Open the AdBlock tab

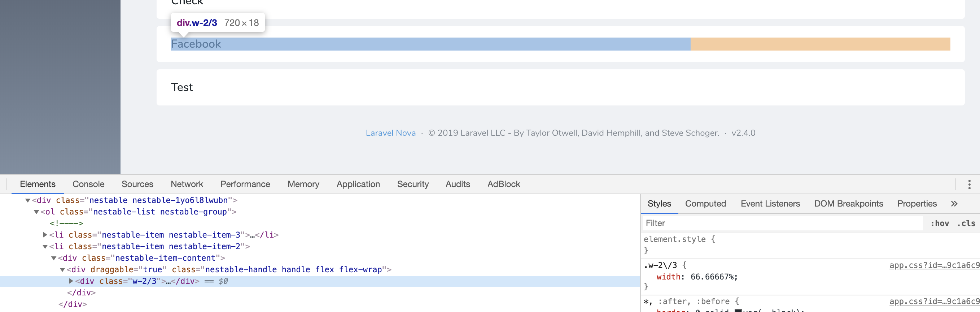504,185
